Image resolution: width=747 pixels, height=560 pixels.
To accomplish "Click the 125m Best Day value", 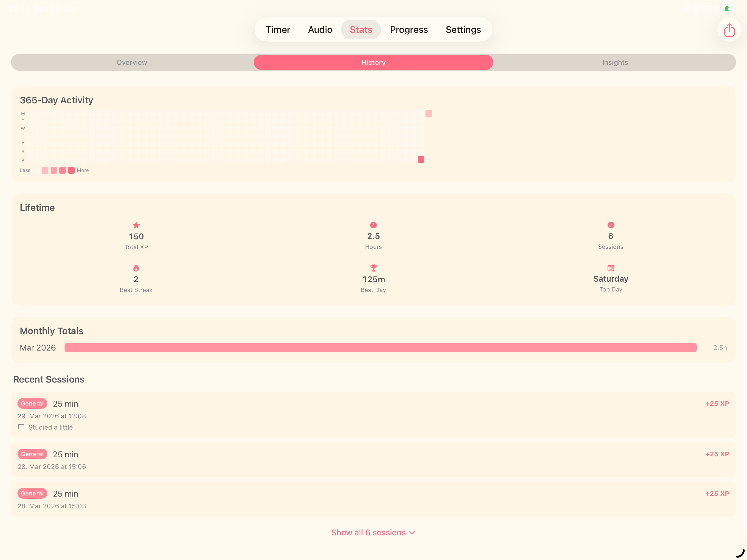I will pyautogui.click(x=373, y=279).
